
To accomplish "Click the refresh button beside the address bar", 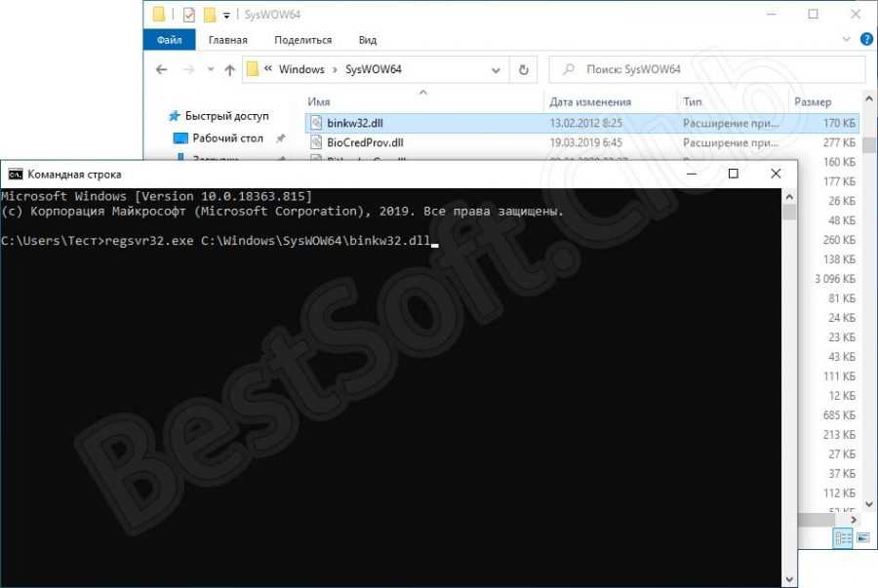I will [523, 69].
